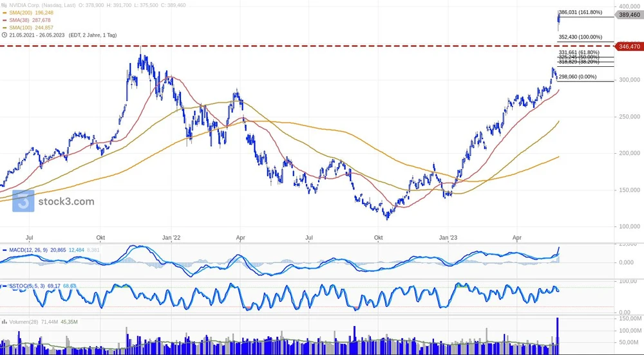Click the SSTOC line marker icon

pos(5,286)
